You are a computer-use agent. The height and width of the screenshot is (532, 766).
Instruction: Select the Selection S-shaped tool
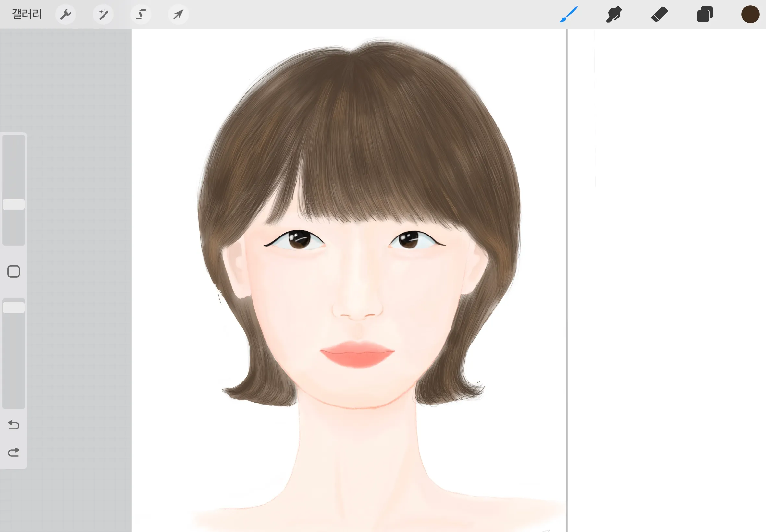[141, 14]
